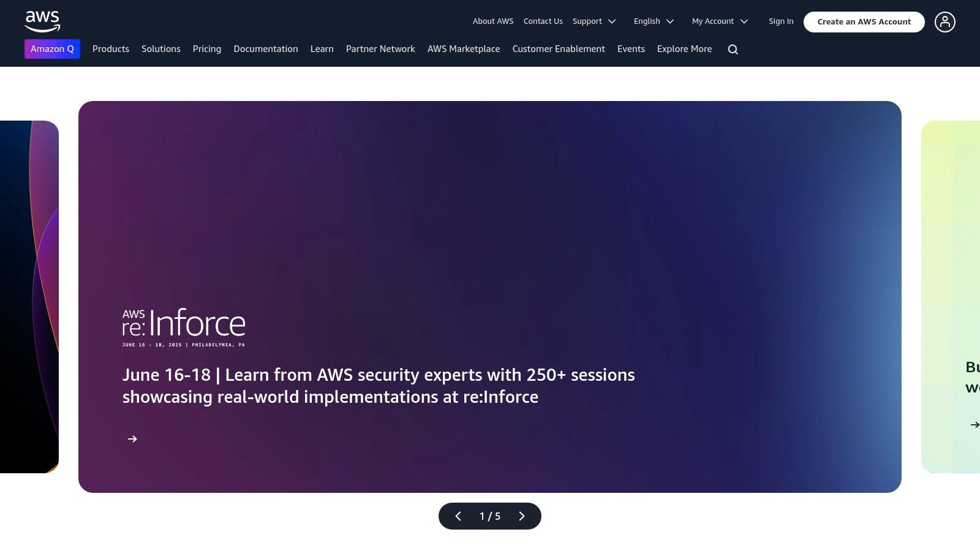
Task: Open the Events menu
Action: pos(631,49)
